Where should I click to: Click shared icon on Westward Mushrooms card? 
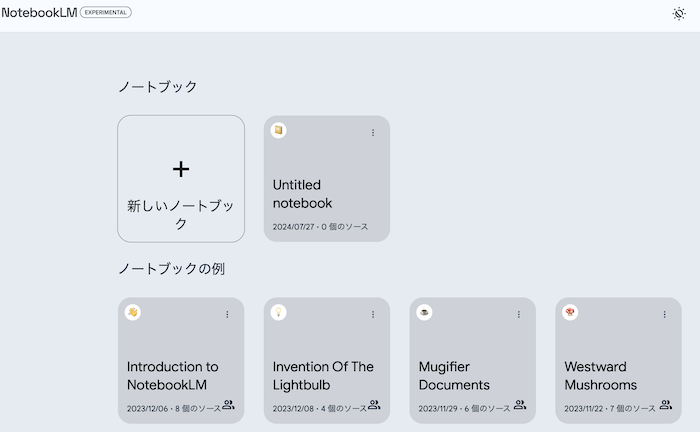pyautogui.click(x=665, y=405)
